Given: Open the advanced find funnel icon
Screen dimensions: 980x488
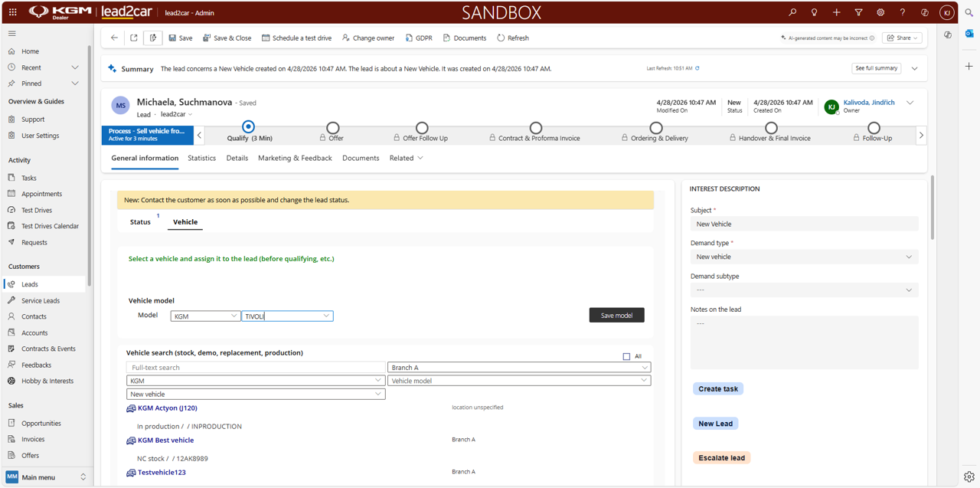Looking at the screenshot, I should (858, 12).
